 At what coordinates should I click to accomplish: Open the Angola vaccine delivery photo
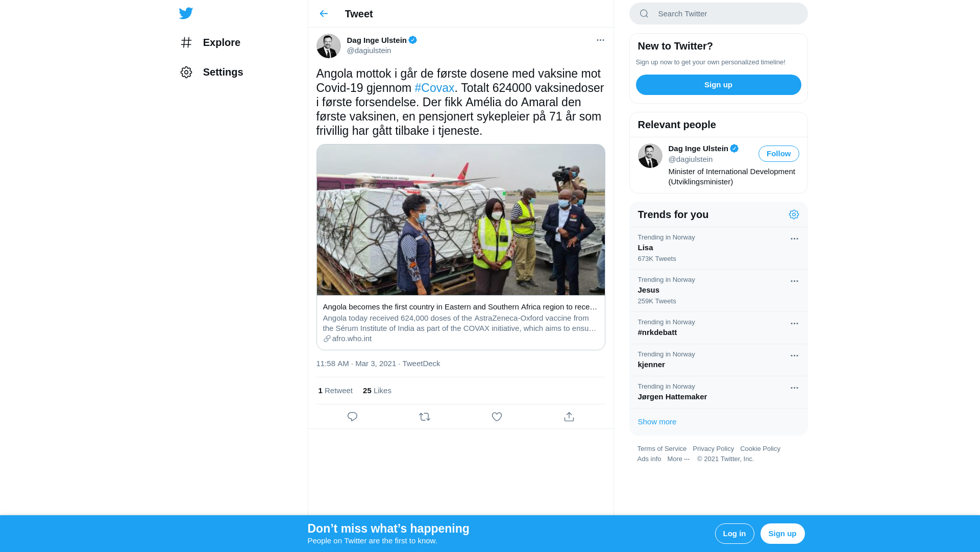tap(460, 220)
